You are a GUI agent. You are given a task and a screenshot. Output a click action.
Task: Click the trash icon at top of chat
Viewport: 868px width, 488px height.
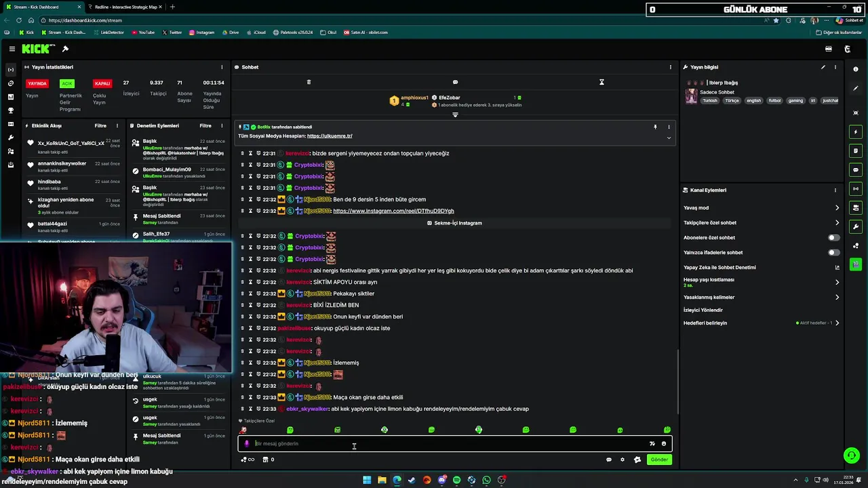pos(309,82)
